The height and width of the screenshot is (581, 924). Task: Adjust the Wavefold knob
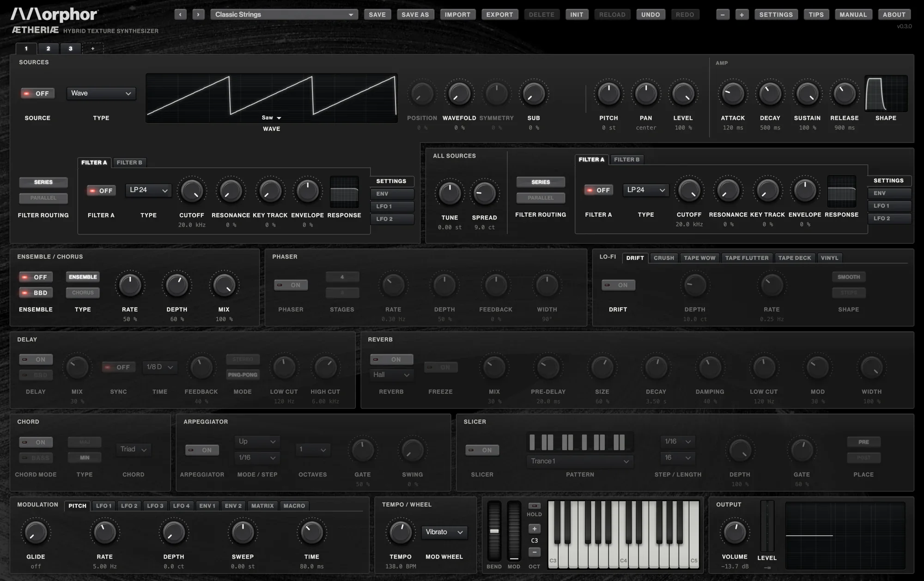click(x=459, y=94)
